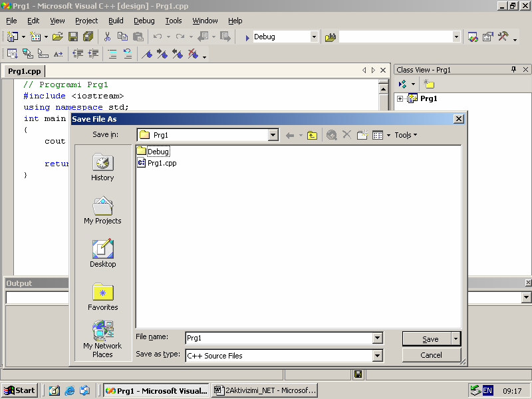Launch Internet Explorer from Quick Launch
Viewport: 532px width, 399px height.
(x=70, y=390)
